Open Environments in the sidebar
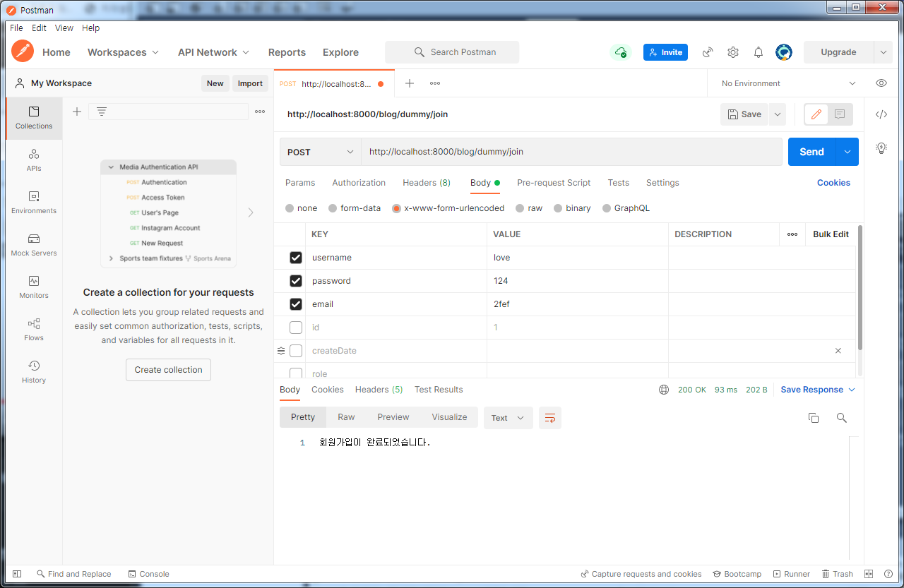The height and width of the screenshot is (588, 904). point(34,203)
